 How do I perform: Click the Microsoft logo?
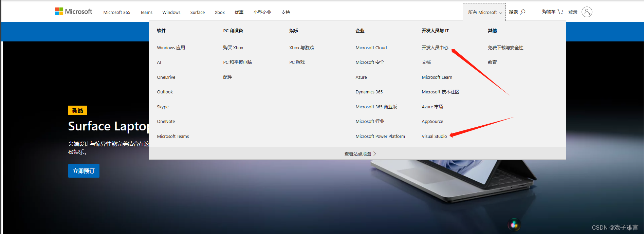pos(74,12)
